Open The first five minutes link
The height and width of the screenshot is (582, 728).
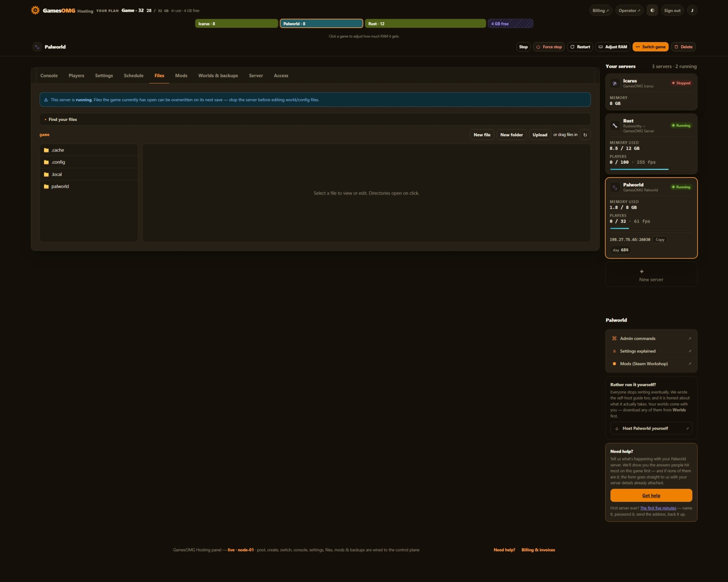pos(658,508)
